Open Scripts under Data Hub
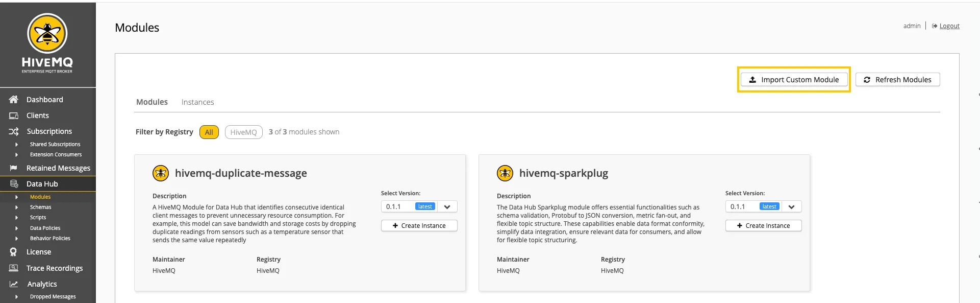This screenshot has height=303, width=980. [38, 218]
